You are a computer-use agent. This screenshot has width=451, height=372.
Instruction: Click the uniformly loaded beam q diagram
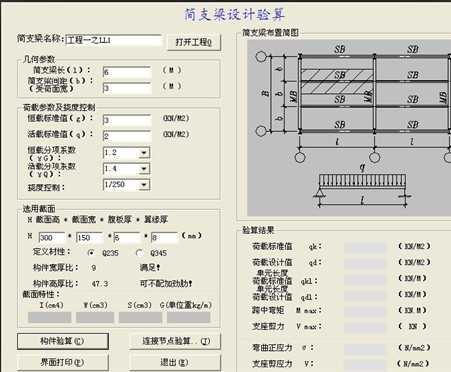point(362,187)
